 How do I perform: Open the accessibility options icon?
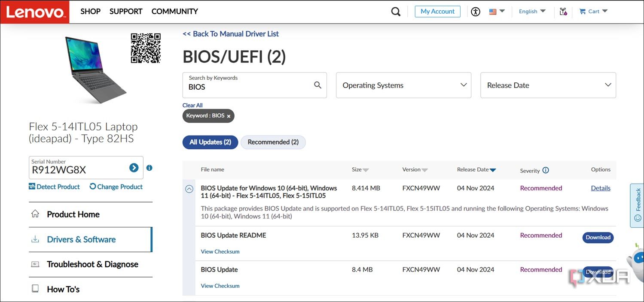point(475,12)
